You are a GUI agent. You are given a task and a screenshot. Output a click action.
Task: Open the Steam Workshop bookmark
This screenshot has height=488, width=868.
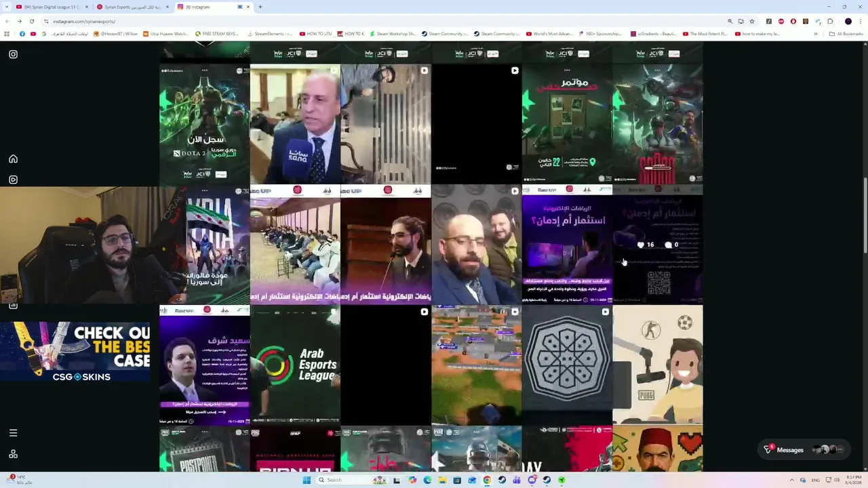point(393,33)
